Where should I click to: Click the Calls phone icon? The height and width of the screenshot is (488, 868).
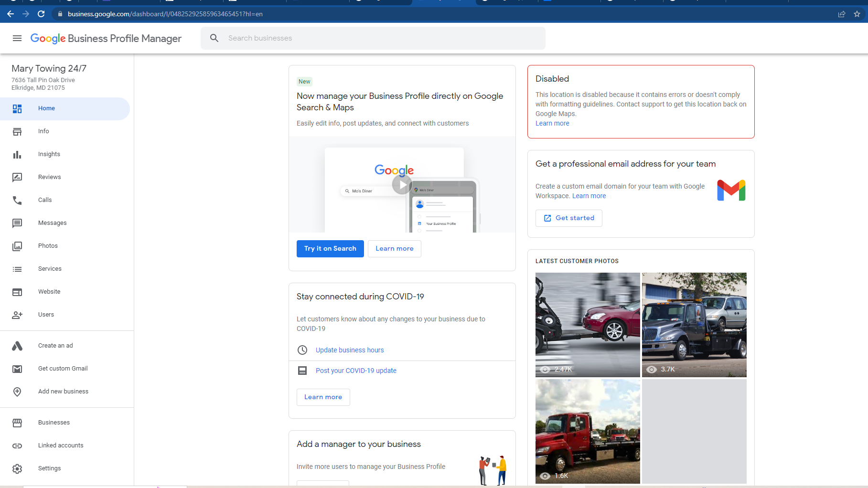point(17,200)
